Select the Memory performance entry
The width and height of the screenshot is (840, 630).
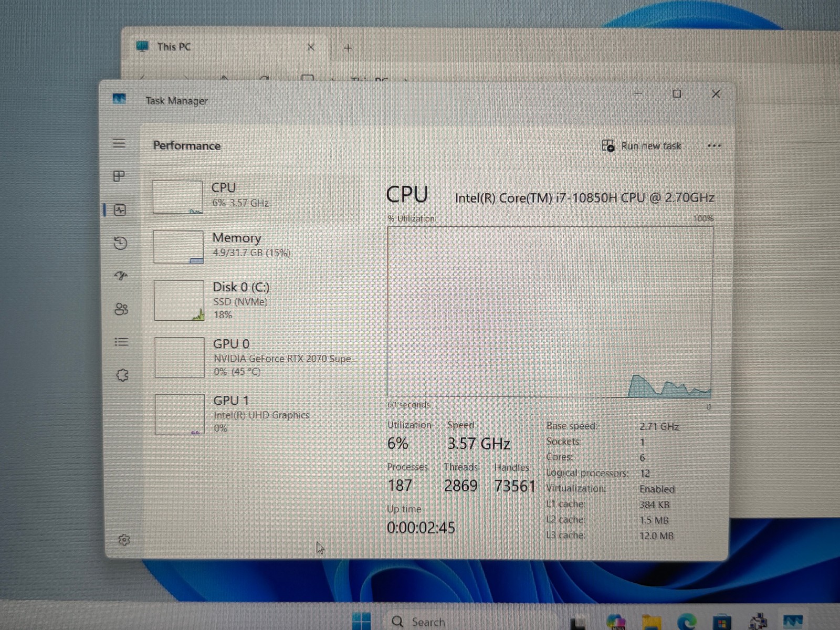(256, 246)
